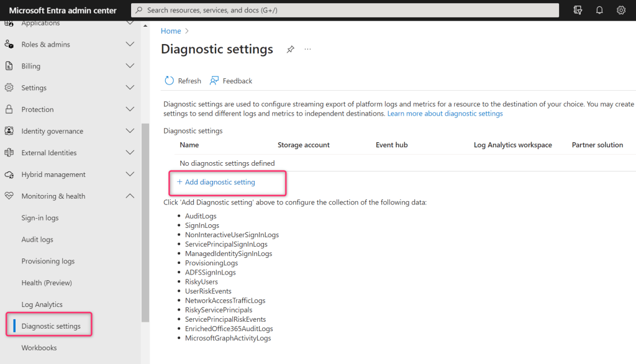636x364 pixels.
Task: Open Sign-in logs from sidebar
Action: [40, 218]
